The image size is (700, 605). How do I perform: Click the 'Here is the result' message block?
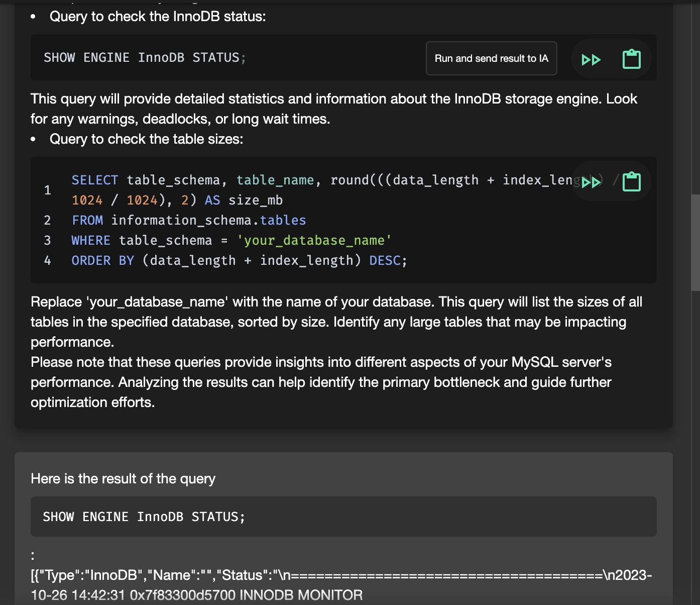point(123,478)
